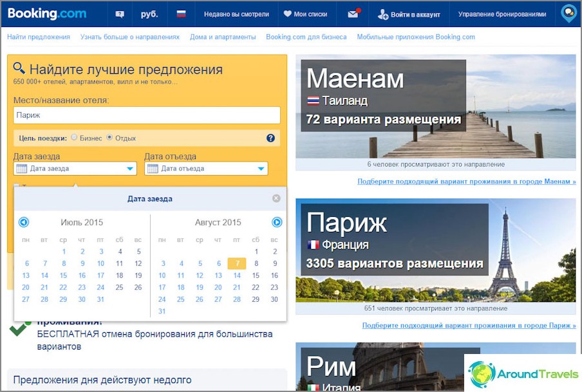Click the Маенам destination image
582x392 pixels.
point(435,107)
